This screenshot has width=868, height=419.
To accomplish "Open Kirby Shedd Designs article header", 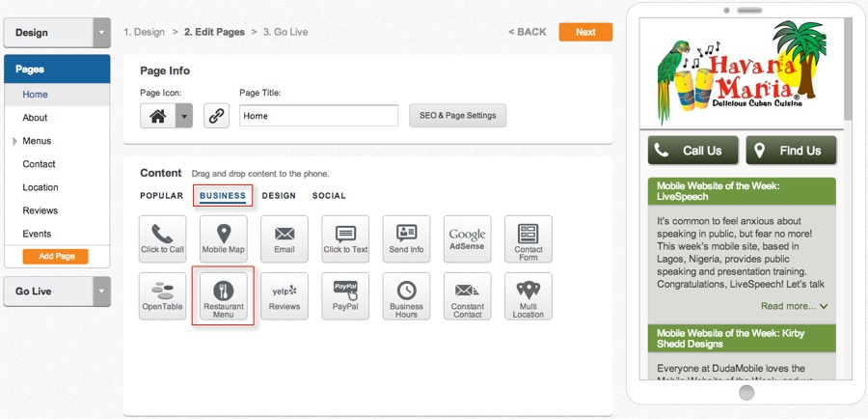I will click(x=742, y=339).
